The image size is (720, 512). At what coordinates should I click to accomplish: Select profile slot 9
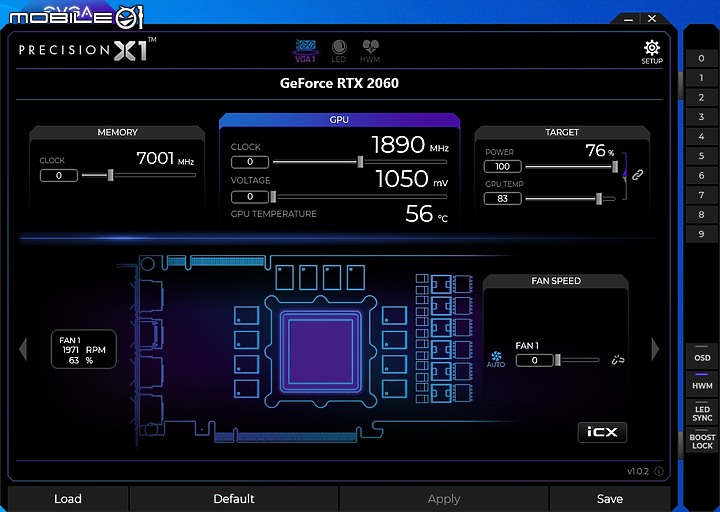(x=701, y=234)
